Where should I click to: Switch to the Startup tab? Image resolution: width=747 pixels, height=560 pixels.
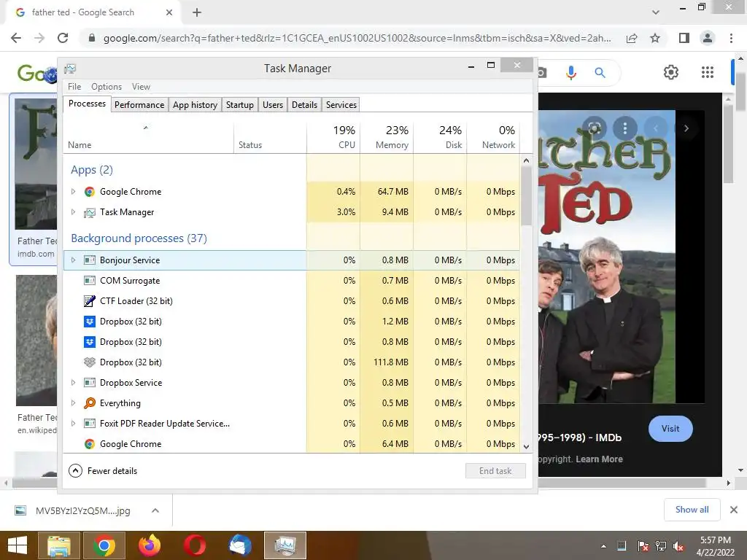point(239,105)
